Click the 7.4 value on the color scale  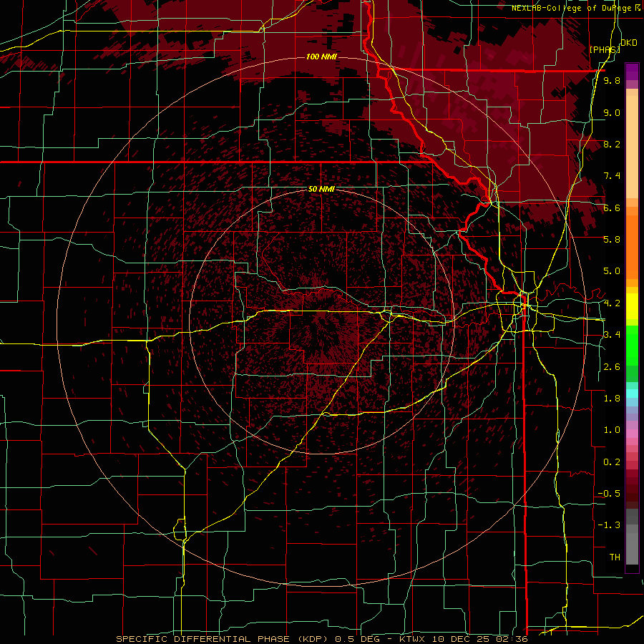pos(612,176)
